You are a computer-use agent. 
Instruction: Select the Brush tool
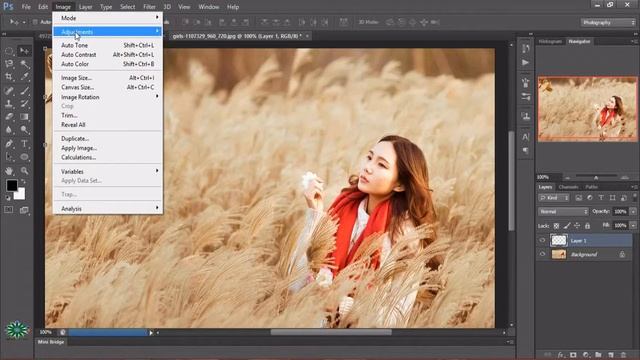pos(24,90)
